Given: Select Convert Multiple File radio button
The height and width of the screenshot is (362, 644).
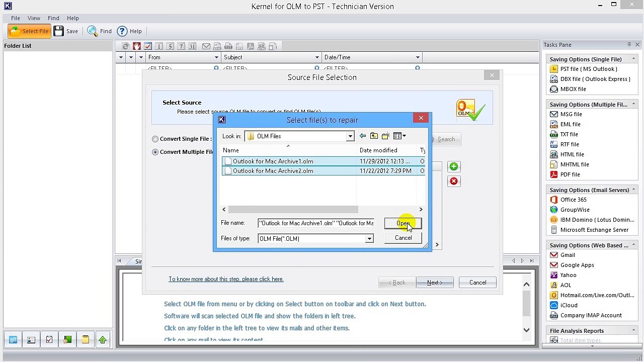Looking at the screenshot, I should 155,152.
